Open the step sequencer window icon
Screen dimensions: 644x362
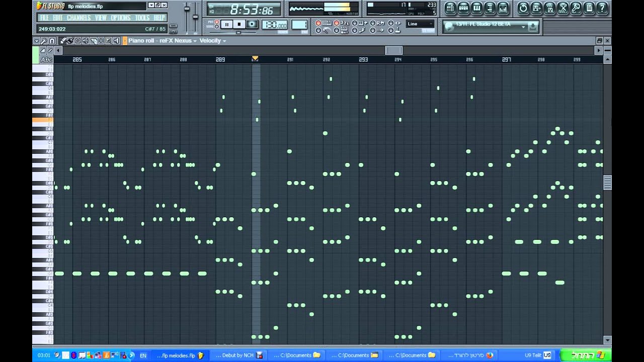click(x=463, y=8)
